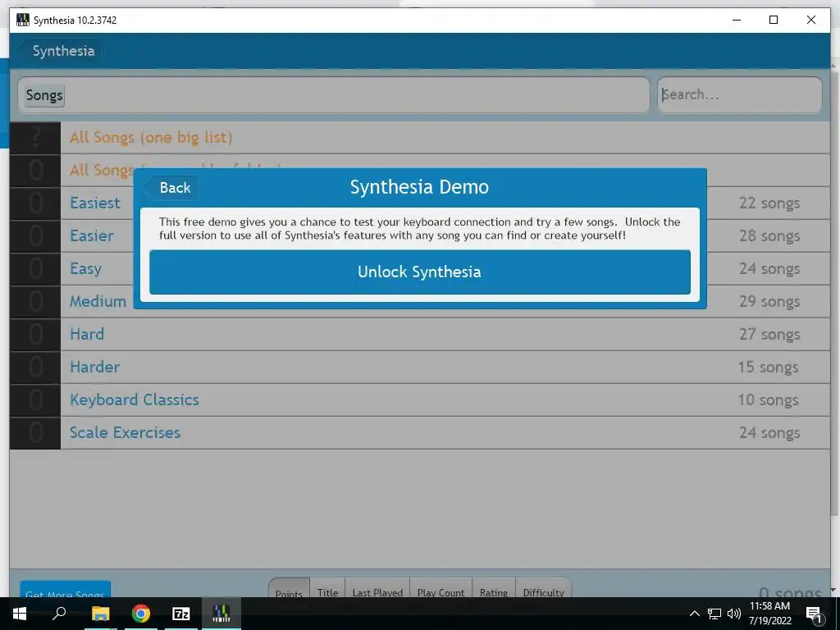Click the 28 songs count text
The image size is (840, 630).
[769, 235]
